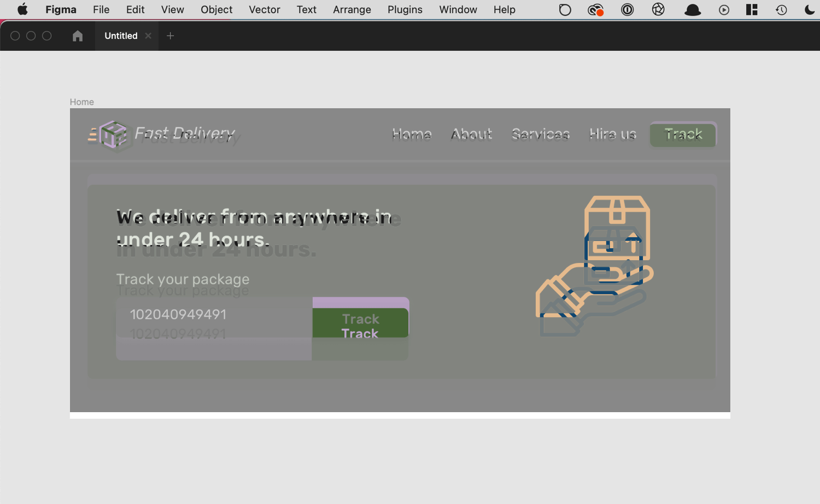Open the Vector menu
This screenshot has height=504, width=820.
click(264, 10)
